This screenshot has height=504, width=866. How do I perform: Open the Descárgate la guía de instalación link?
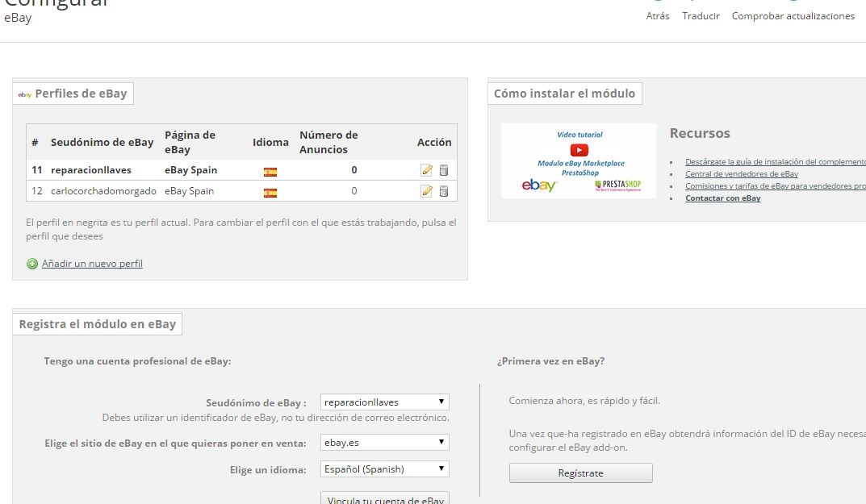point(776,162)
